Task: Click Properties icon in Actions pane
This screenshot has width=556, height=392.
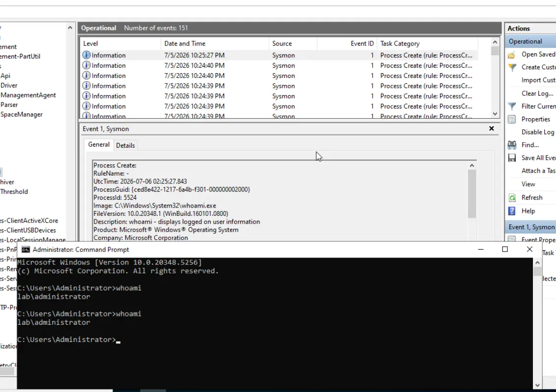Action: point(512,119)
